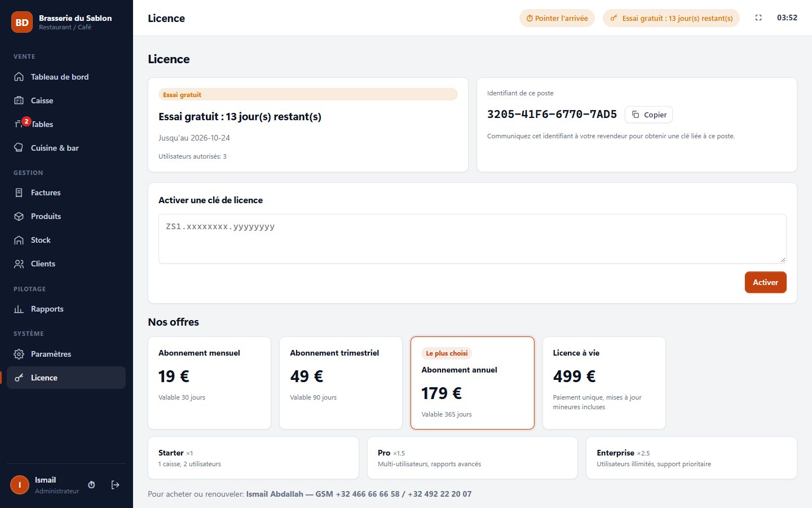Open Tableau de bord menu item
812x508 pixels.
coord(66,77)
